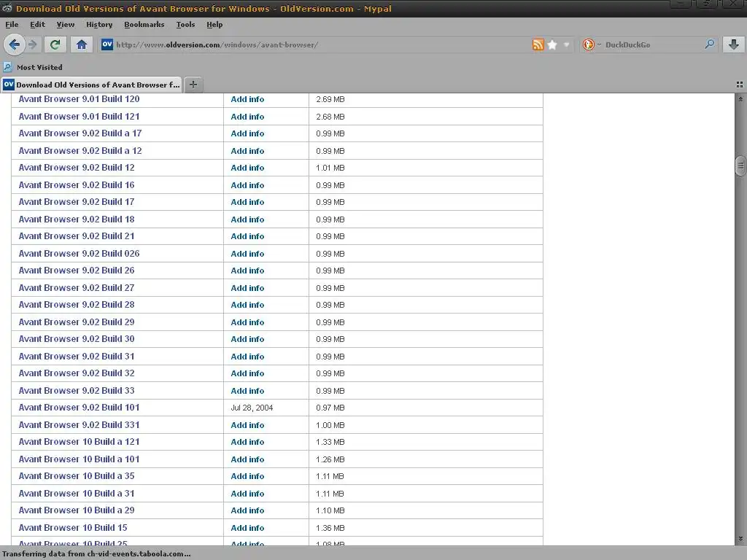
Task: Click Add info for 9.02 Build 30
Action: (x=247, y=340)
